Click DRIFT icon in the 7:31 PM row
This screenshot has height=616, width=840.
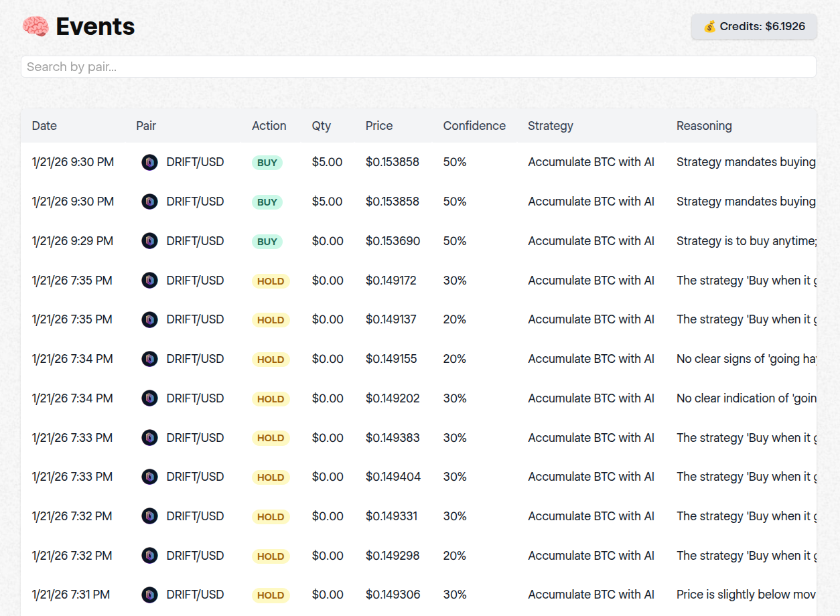coord(149,595)
